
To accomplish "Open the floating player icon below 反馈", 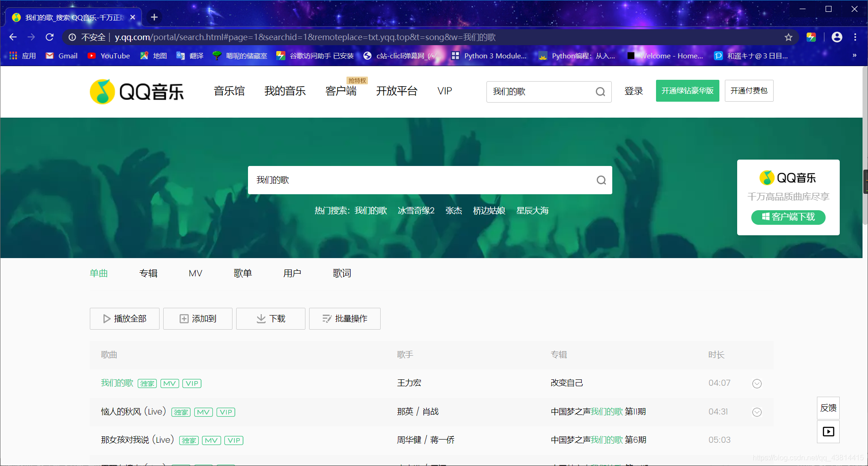I will (x=828, y=432).
